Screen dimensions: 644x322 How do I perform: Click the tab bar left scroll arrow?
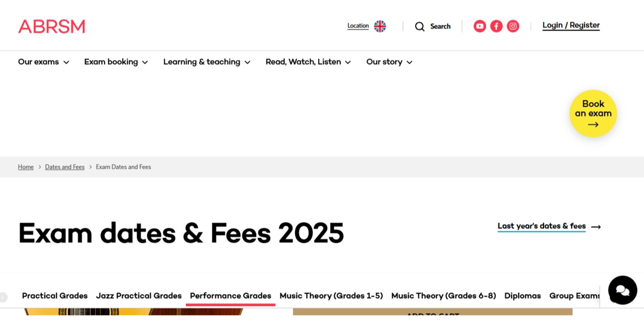(x=3, y=297)
